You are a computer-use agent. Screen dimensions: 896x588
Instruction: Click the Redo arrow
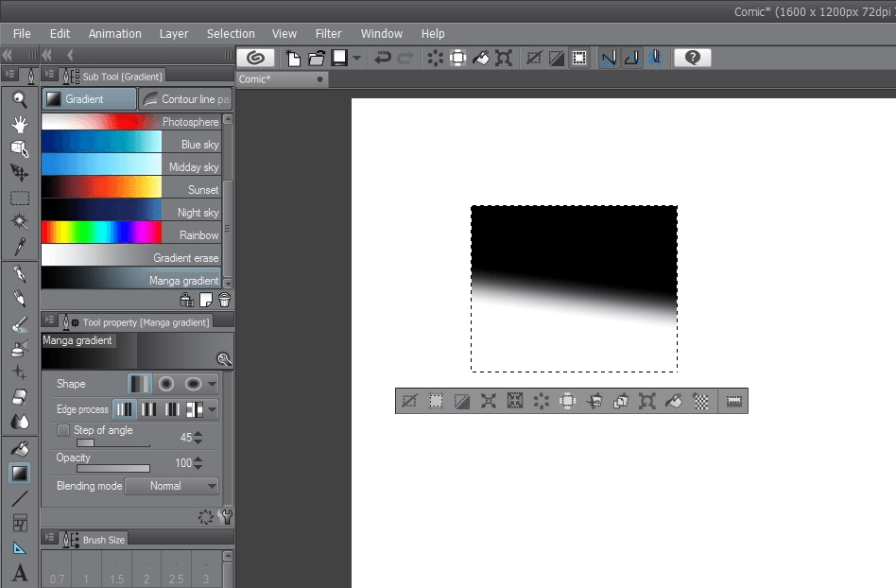coord(405,58)
